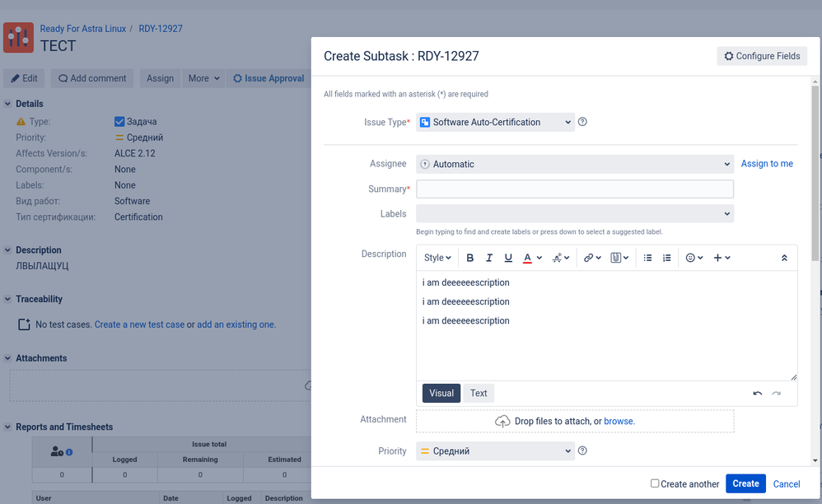Viewport: 822px width, 504px height.
Task: Switch editor to Text tab
Action: (x=478, y=393)
